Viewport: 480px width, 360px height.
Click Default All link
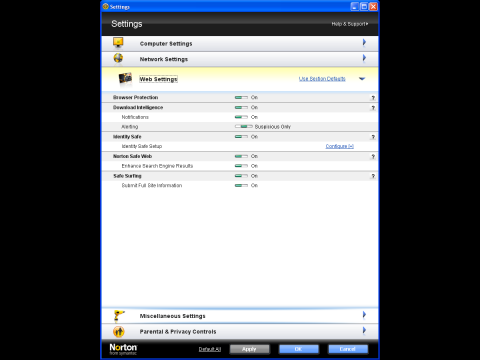pyautogui.click(x=210, y=349)
